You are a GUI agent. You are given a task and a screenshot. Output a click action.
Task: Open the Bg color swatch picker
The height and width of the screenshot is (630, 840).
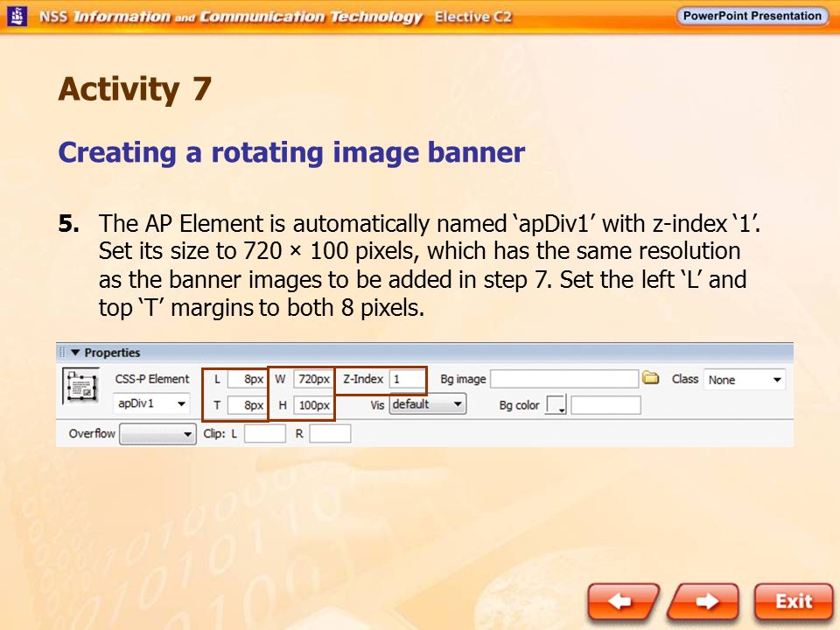tap(556, 405)
